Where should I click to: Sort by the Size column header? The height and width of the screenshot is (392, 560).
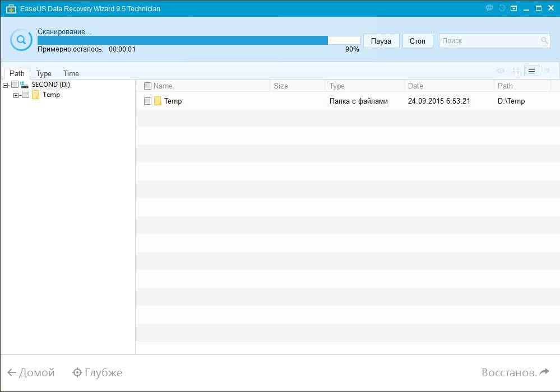[281, 86]
